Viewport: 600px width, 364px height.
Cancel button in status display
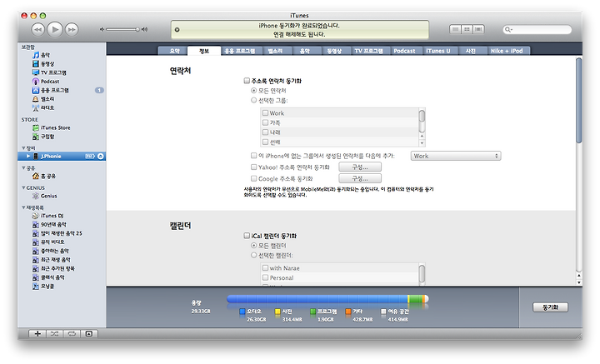coord(177,30)
